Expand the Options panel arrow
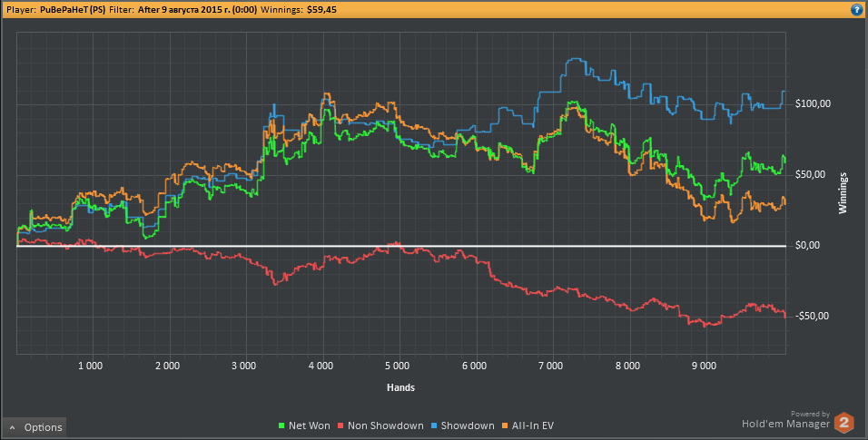Image resolution: width=868 pixels, height=440 pixels. [x=13, y=427]
